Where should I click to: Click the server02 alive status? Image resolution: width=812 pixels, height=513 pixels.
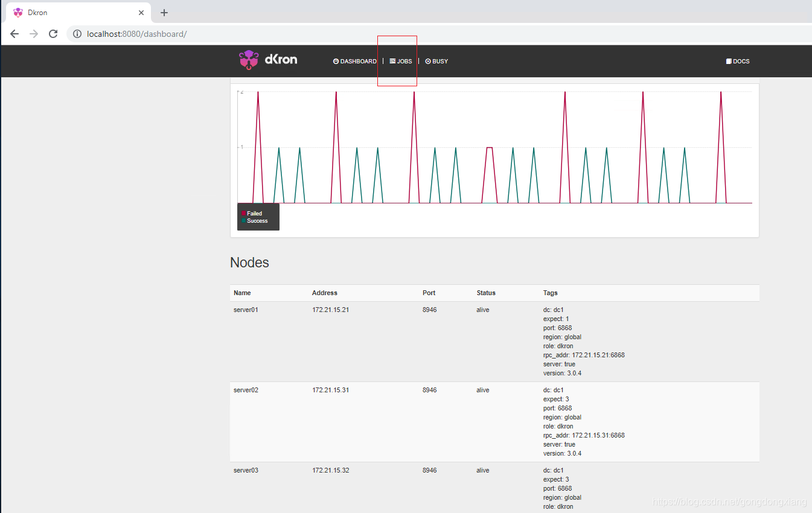click(483, 390)
